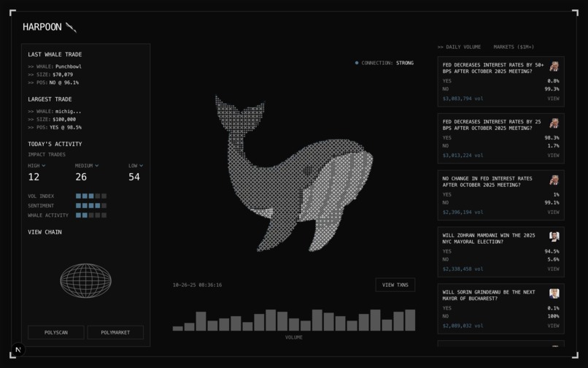Click the No Change in Fed rates title
588x368 pixels.
[x=487, y=182]
